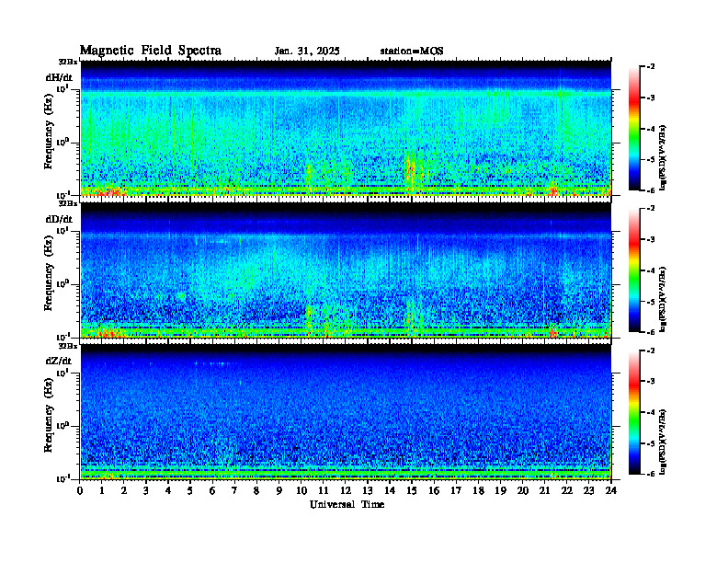Screen dimensions: 728x563
Task: Click the color bar beside the dH/dt panel
Action: tap(634, 129)
